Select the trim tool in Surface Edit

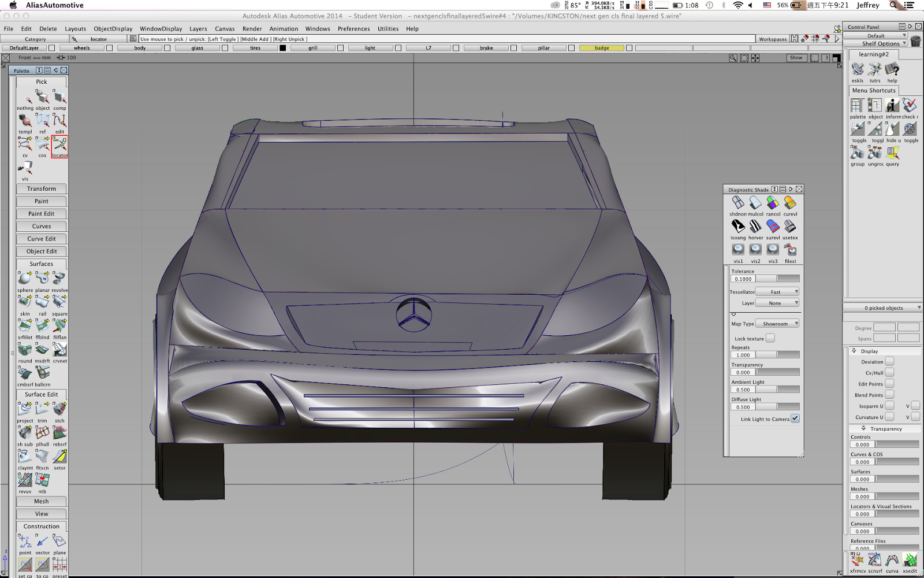click(x=42, y=409)
